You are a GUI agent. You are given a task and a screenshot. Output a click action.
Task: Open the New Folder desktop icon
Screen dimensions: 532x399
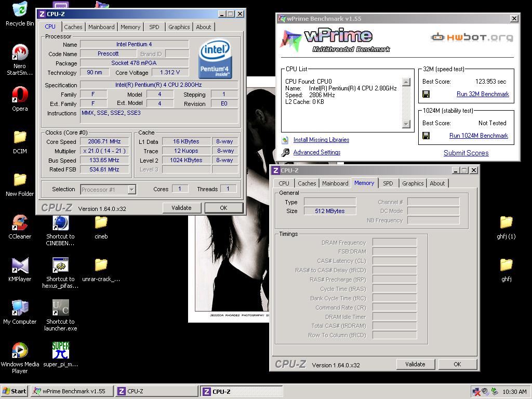pyautogui.click(x=20, y=180)
